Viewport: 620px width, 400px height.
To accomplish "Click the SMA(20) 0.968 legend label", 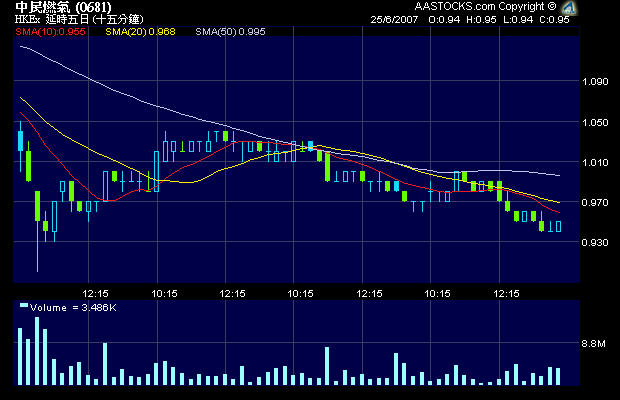I will 140,32.
